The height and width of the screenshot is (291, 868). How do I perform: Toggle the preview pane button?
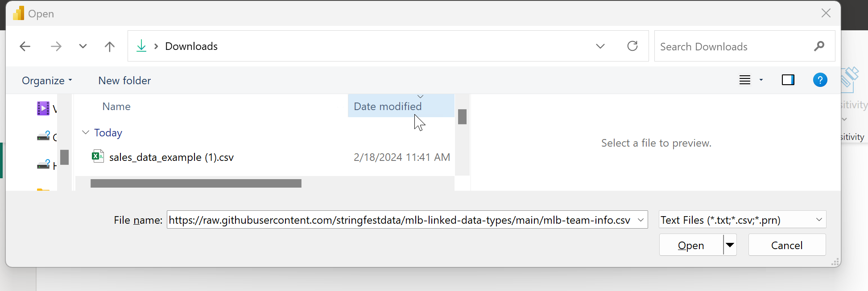[x=788, y=80]
